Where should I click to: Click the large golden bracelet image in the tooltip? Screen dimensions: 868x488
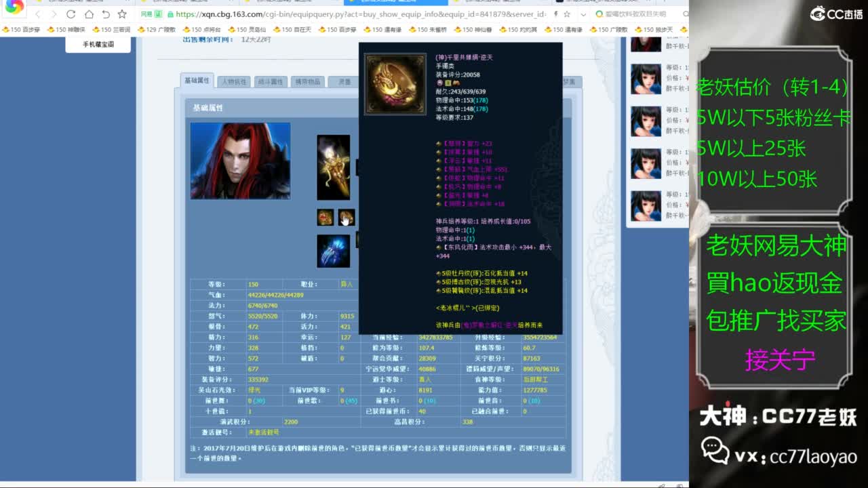point(395,84)
